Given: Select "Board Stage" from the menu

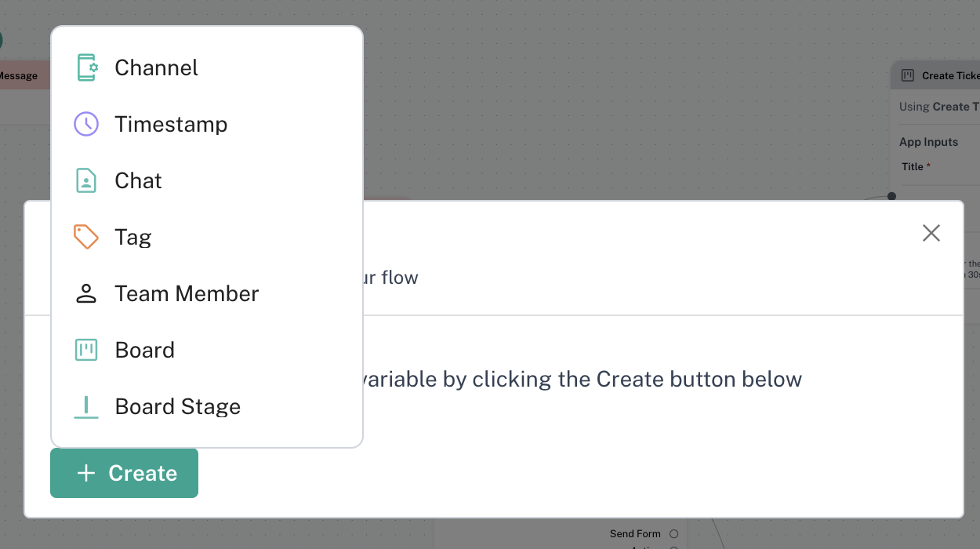Looking at the screenshot, I should [177, 406].
